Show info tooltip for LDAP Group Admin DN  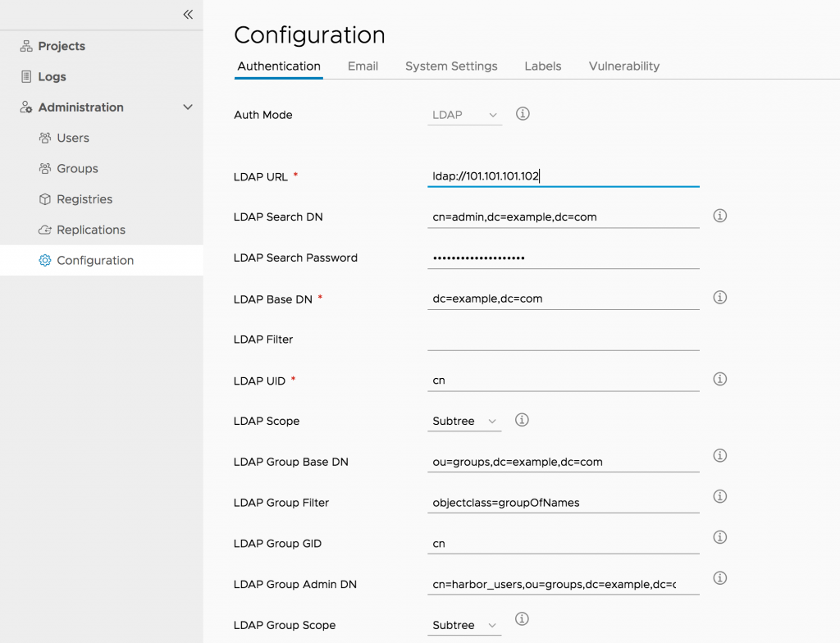tap(720, 577)
